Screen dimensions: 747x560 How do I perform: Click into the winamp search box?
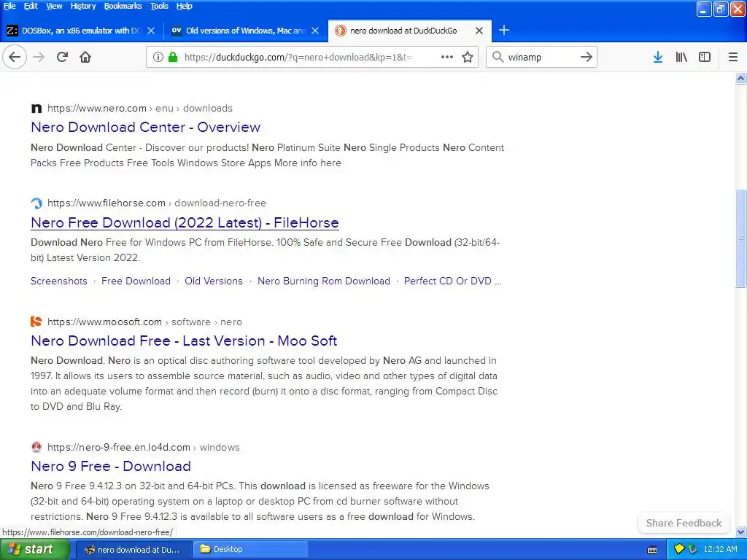tap(541, 57)
